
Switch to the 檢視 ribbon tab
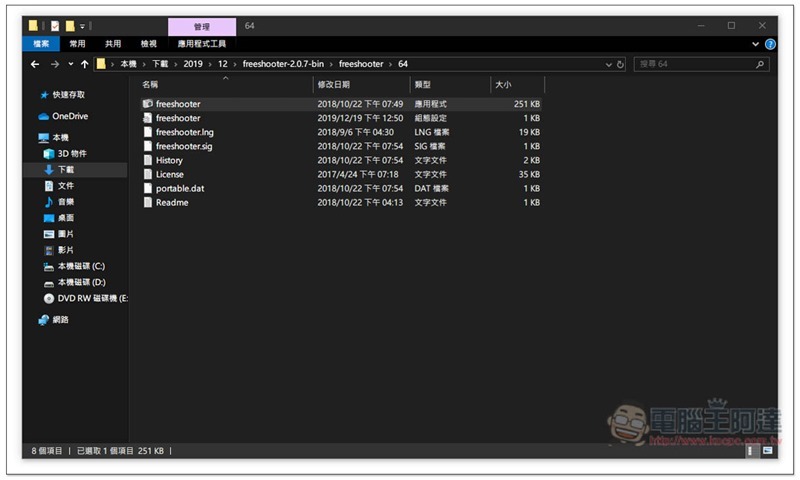[x=148, y=44]
